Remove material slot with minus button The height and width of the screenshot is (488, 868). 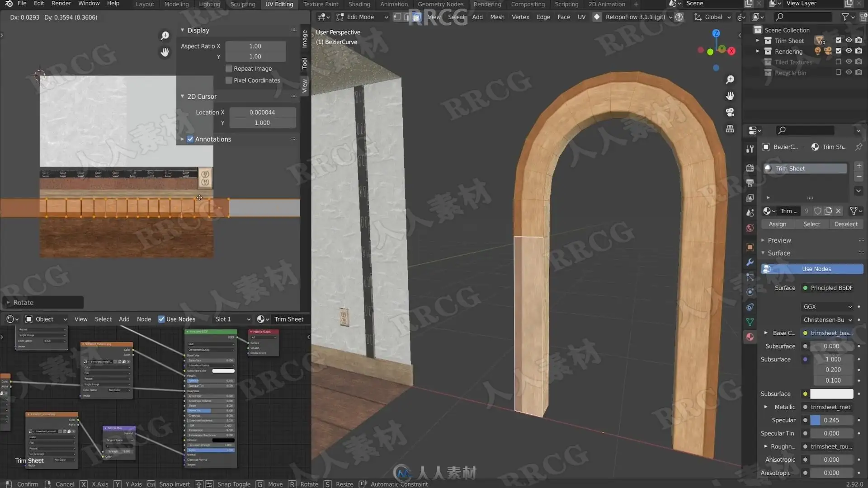pyautogui.click(x=859, y=177)
